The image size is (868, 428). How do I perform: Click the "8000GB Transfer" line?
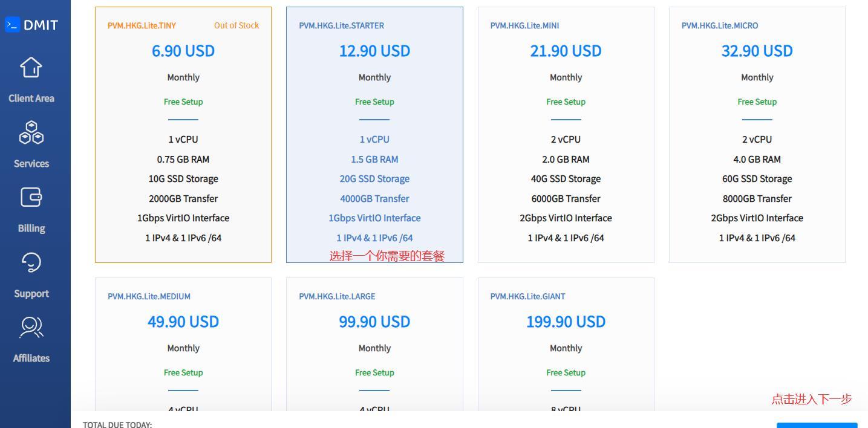pos(757,199)
